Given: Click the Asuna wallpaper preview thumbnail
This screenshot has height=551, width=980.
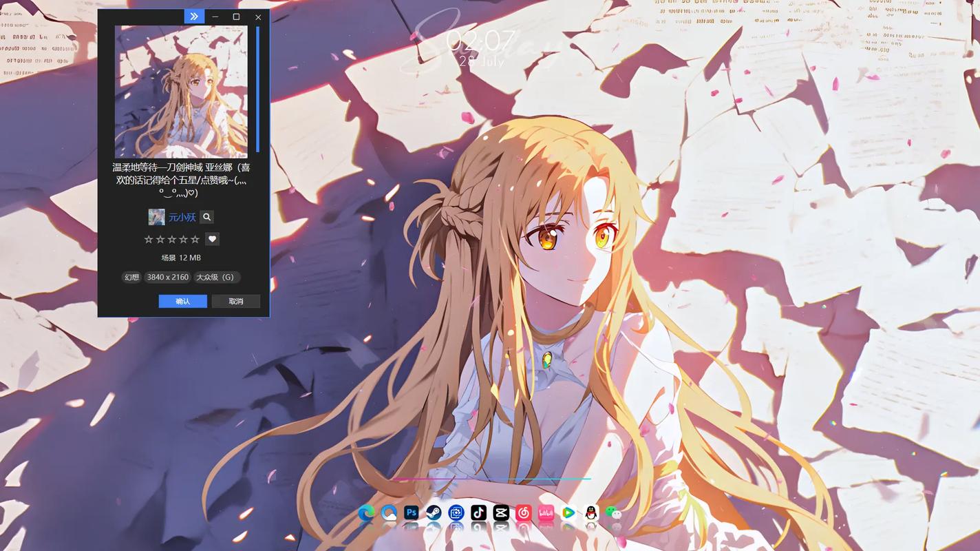Looking at the screenshot, I should coord(181,90).
